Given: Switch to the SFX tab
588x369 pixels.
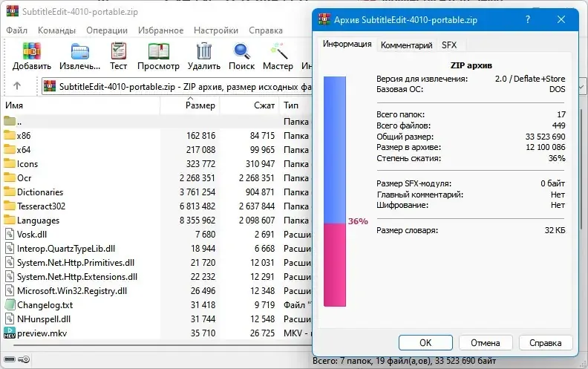Looking at the screenshot, I should 449,45.
